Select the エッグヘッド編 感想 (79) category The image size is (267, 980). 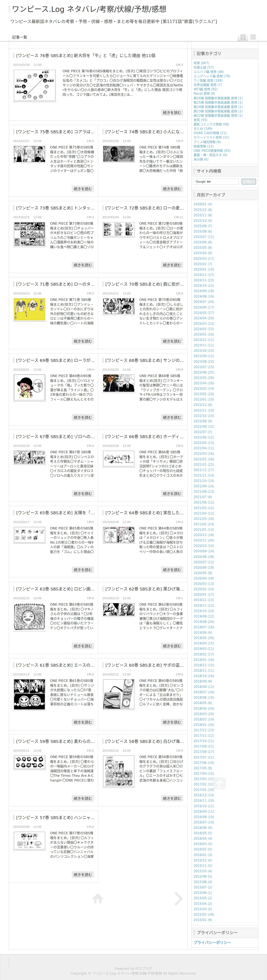tap(212, 76)
